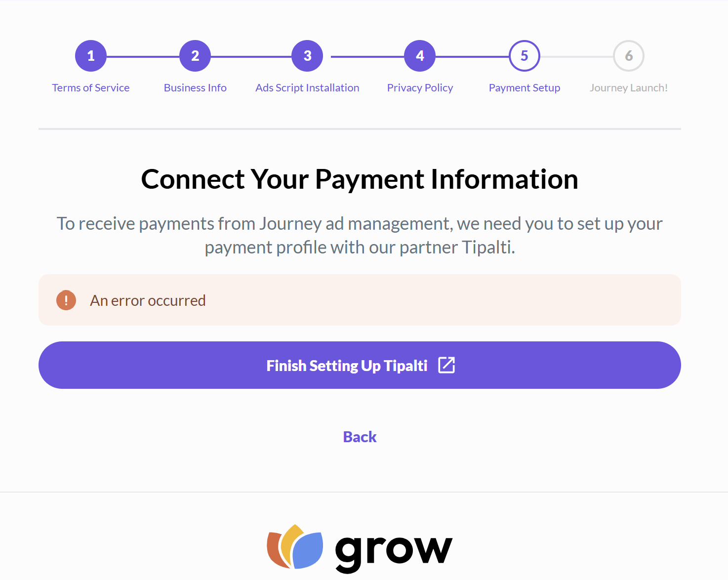Click the current step 5 circle

[x=525, y=56]
